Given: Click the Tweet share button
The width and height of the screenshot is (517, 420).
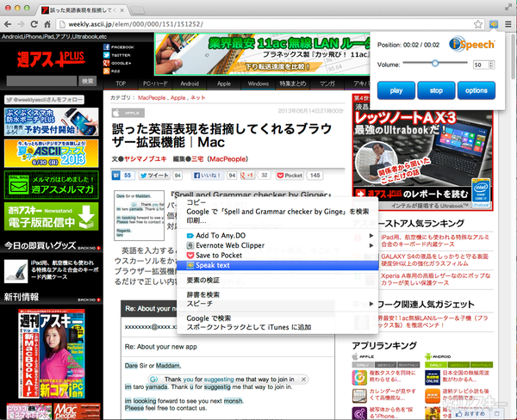Looking at the screenshot, I should click(154, 176).
